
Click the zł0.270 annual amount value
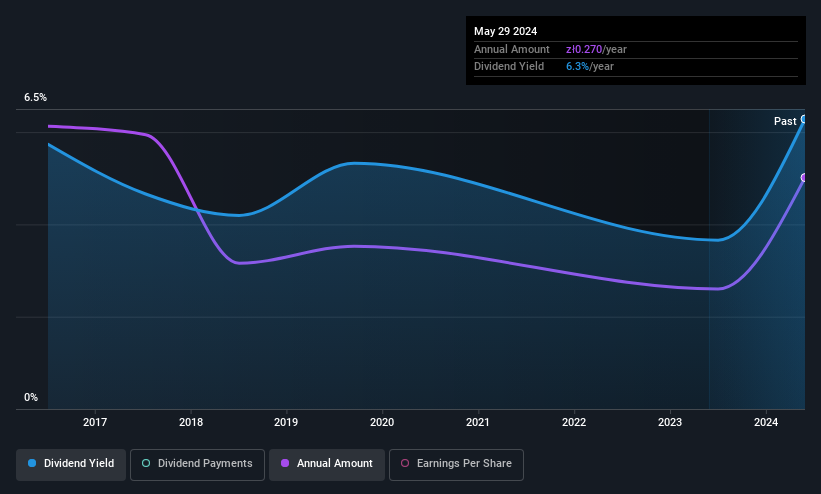pos(584,49)
